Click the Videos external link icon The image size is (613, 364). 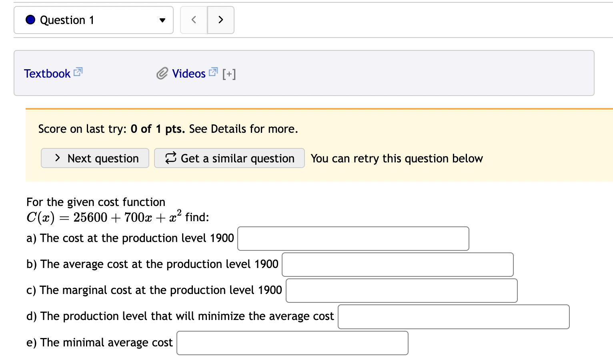(213, 72)
